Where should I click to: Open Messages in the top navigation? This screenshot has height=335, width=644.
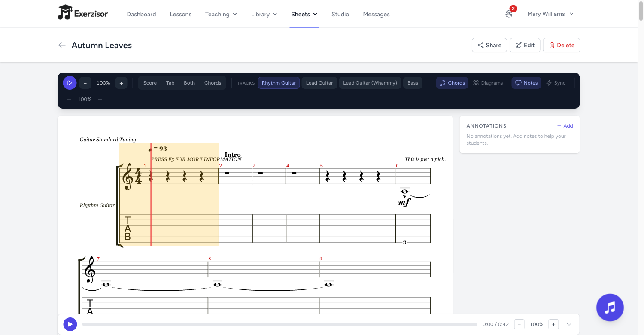376,14
